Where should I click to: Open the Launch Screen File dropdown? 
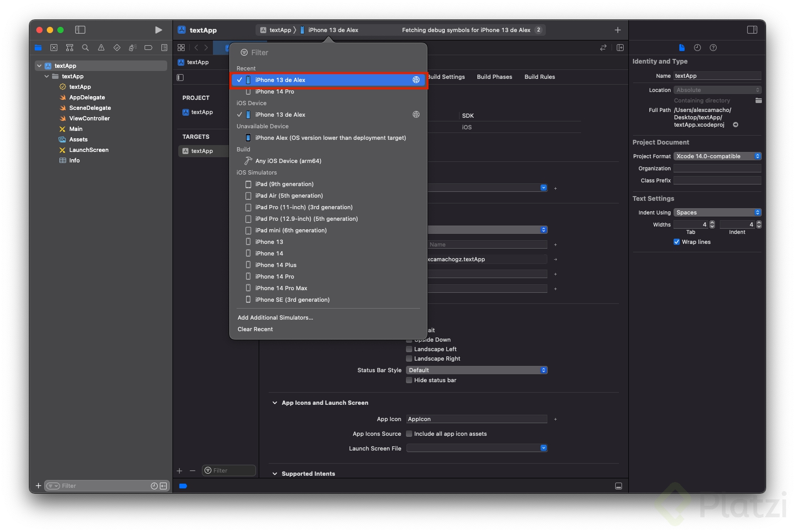coord(477,448)
